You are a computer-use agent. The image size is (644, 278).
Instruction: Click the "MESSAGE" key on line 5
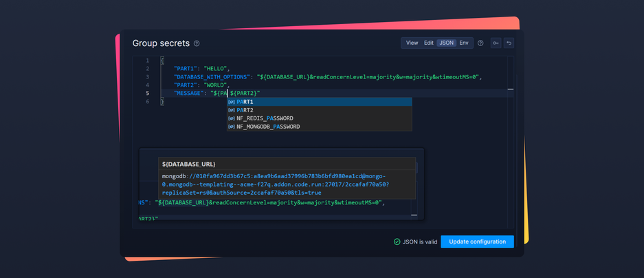(x=189, y=94)
